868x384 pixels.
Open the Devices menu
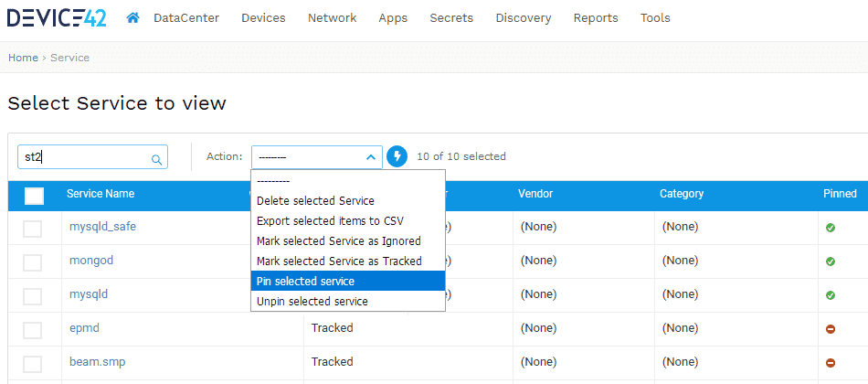pos(263,18)
